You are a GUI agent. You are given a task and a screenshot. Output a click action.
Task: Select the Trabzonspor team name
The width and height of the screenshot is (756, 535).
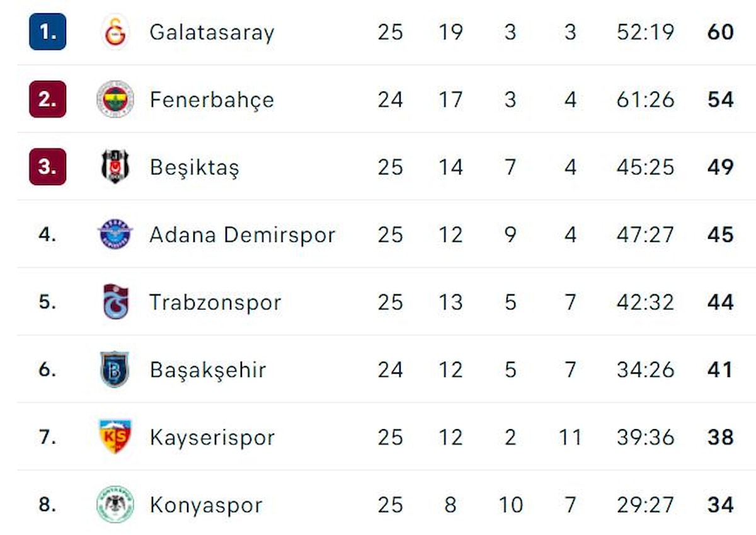tap(215, 302)
